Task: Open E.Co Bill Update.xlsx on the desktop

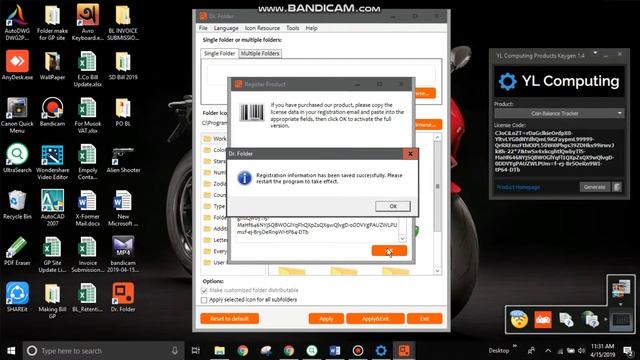Action: (87, 69)
